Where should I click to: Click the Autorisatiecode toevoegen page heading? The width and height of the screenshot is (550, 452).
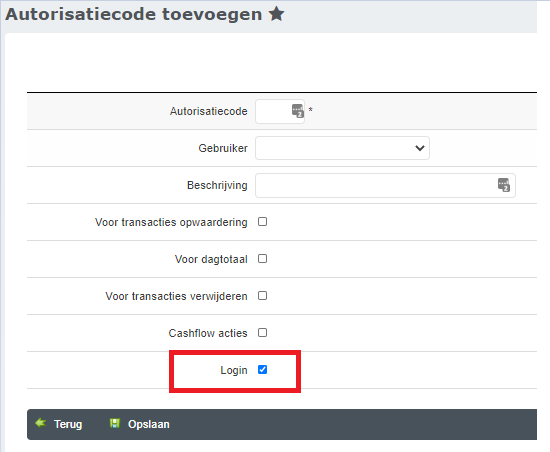(134, 15)
